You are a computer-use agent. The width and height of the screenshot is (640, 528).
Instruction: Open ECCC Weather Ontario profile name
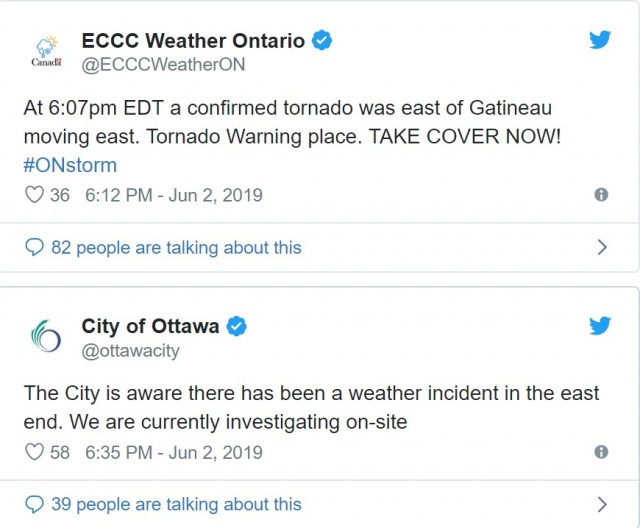pos(193,40)
